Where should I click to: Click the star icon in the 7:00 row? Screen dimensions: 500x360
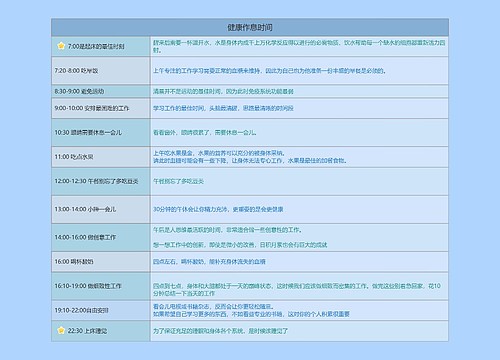[61, 46]
